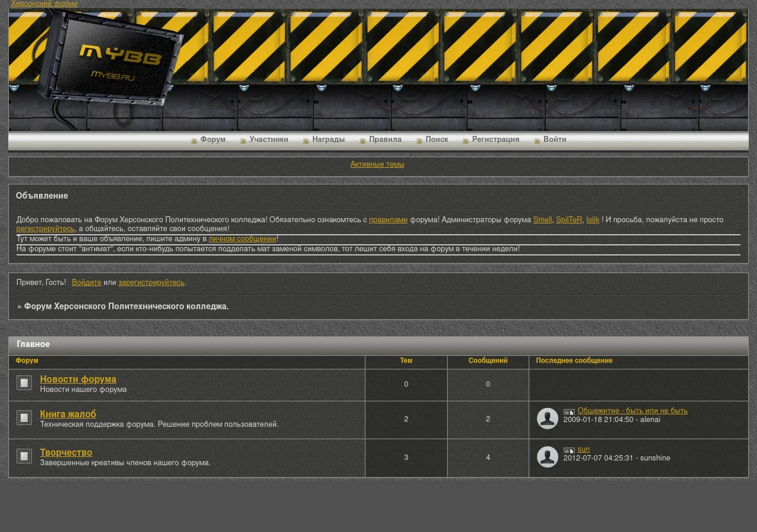
Task: Open the правилами link in the announcement
Action: 389,220
